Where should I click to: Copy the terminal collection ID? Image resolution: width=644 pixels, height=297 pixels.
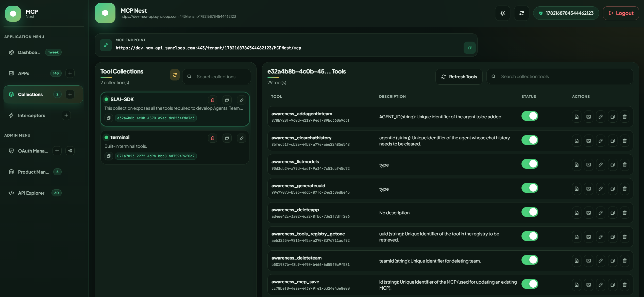tap(109, 156)
